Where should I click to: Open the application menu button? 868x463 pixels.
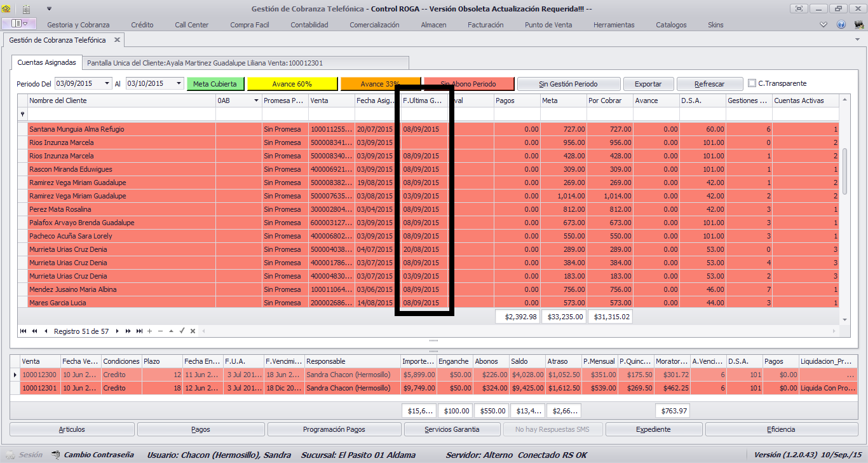coord(19,24)
